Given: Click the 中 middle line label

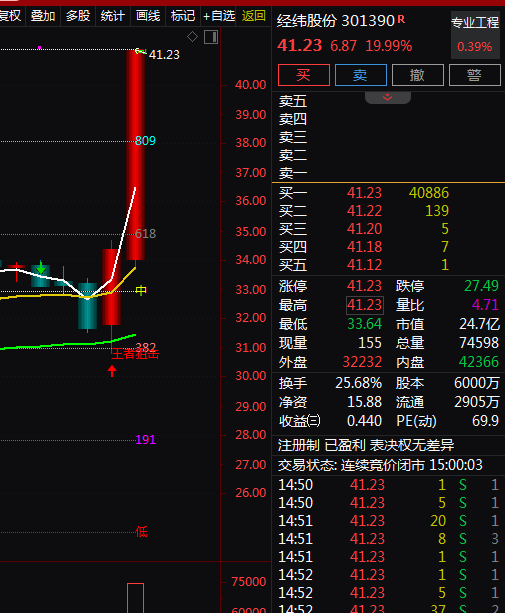Looking at the screenshot, I should (141, 290).
